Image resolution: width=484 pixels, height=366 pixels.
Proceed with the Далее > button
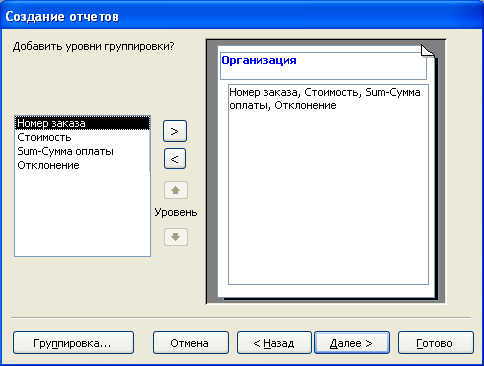(352, 343)
